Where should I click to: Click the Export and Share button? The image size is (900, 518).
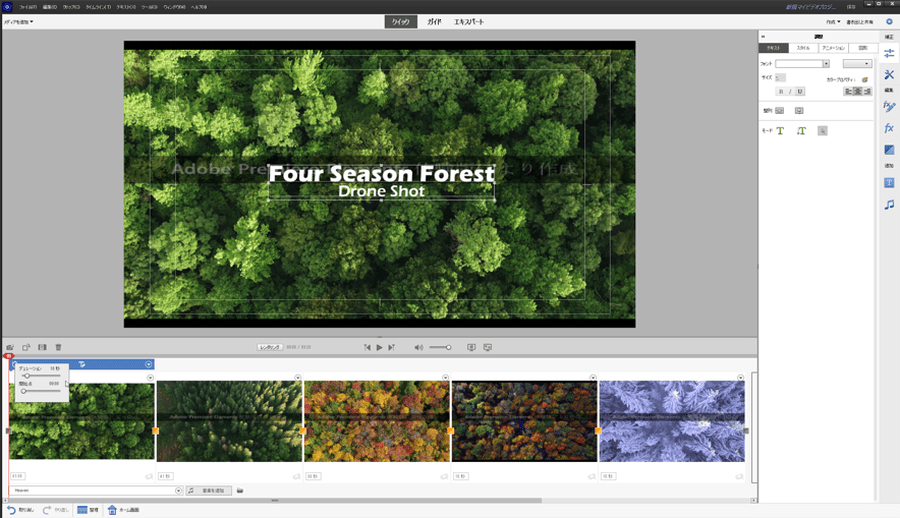[860, 22]
